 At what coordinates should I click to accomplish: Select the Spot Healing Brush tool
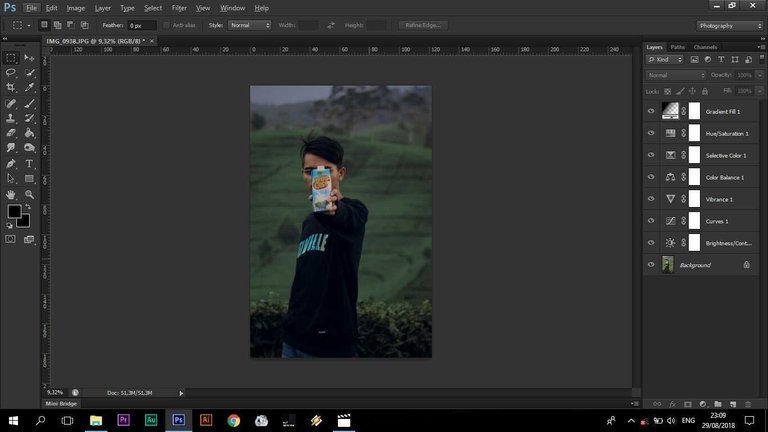pyautogui.click(x=10, y=103)
